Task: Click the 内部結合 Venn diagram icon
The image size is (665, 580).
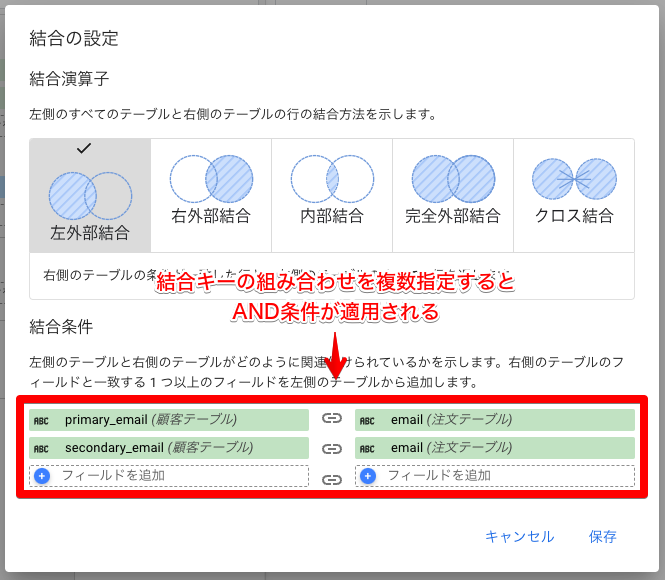Action: (332, 180)
